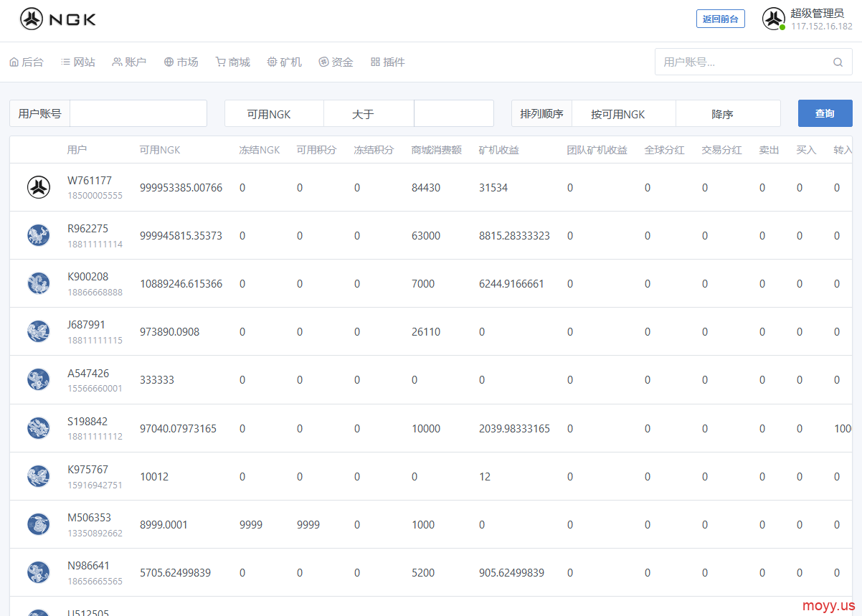Click username W761177
Viewport: 862px width, 616px height.
point(90,181)
